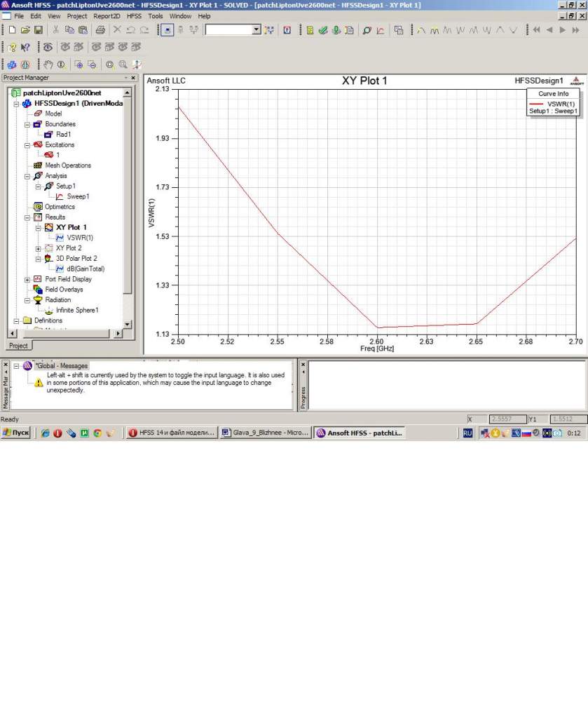Click the Validate green checkmark icon
Screen dimensions: 588x718
click(323, 30)
